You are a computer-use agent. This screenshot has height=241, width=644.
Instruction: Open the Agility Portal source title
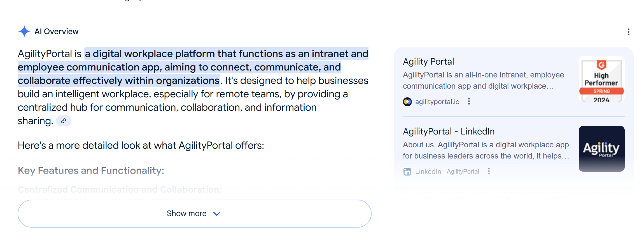pyautogui.click(x=428, y=62)
